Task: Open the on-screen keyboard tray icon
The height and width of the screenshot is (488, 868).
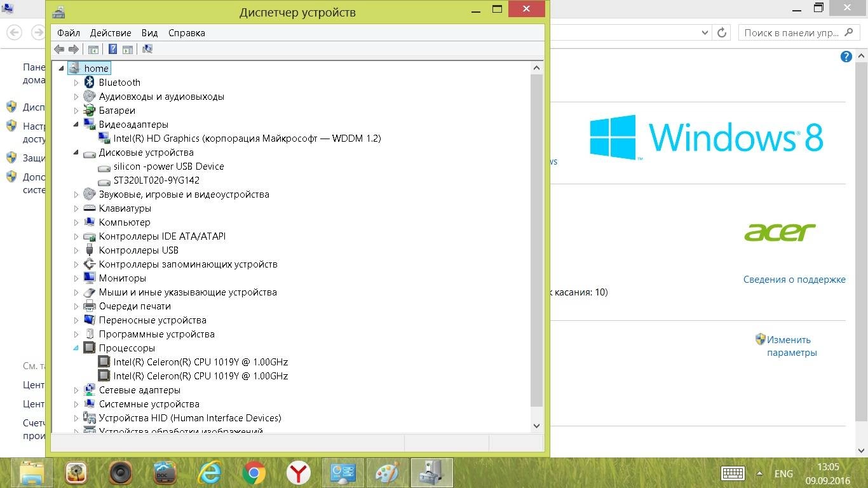Action: (733, 473)
